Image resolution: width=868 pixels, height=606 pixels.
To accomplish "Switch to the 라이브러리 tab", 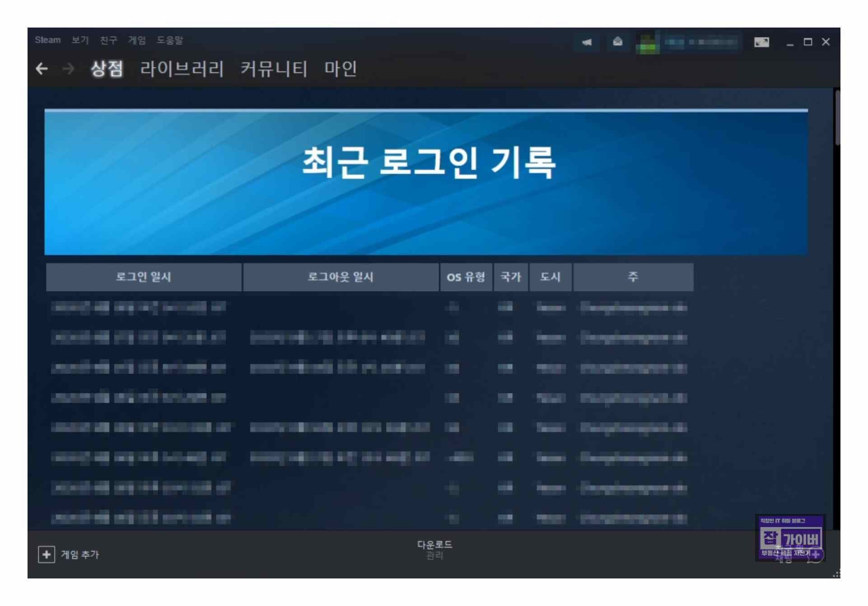I will pyautogui.click(x=182, y=69).
